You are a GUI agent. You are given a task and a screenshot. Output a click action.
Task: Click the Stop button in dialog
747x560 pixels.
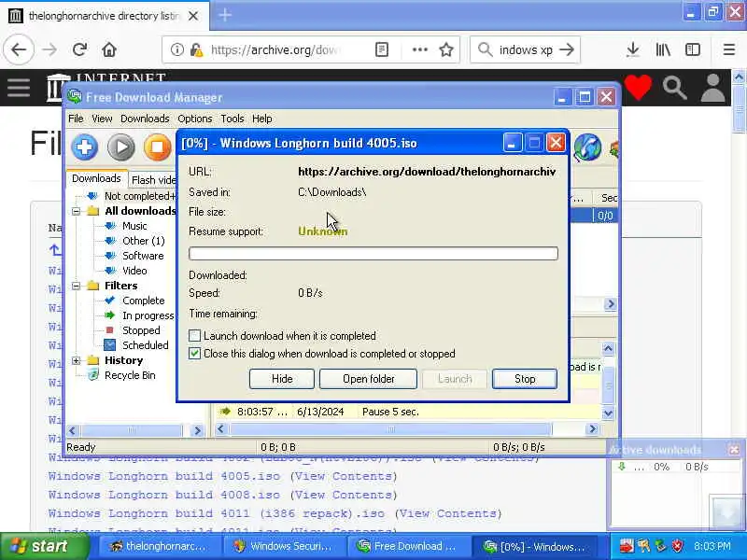[x=525, y=379]
